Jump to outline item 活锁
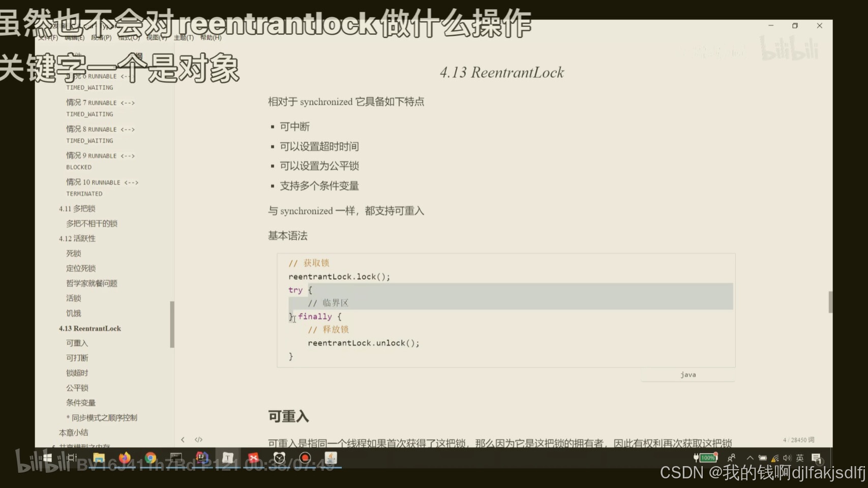The width and height of the screenshot is (868, 488). [73, 298]
